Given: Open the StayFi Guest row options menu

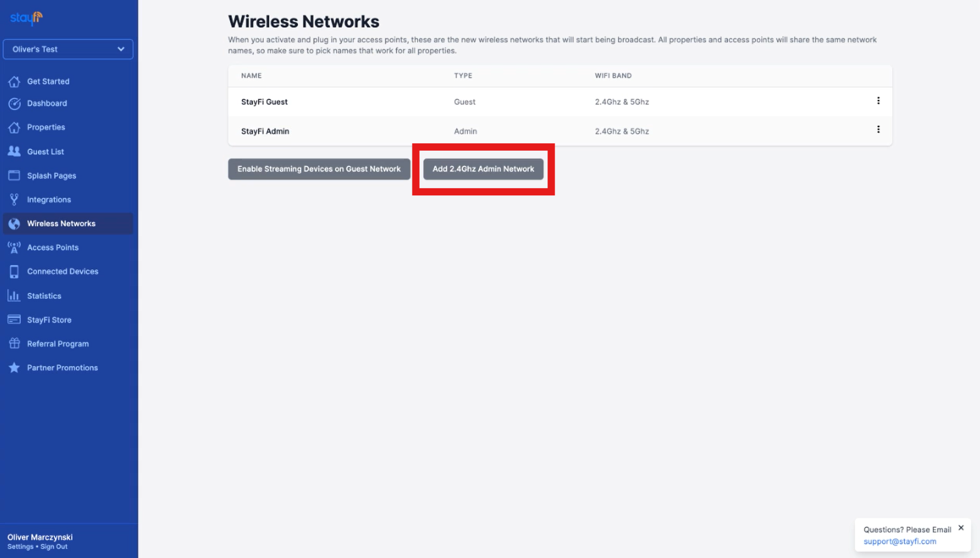Looking at the screenshot, I should click(x=878, y=101).
